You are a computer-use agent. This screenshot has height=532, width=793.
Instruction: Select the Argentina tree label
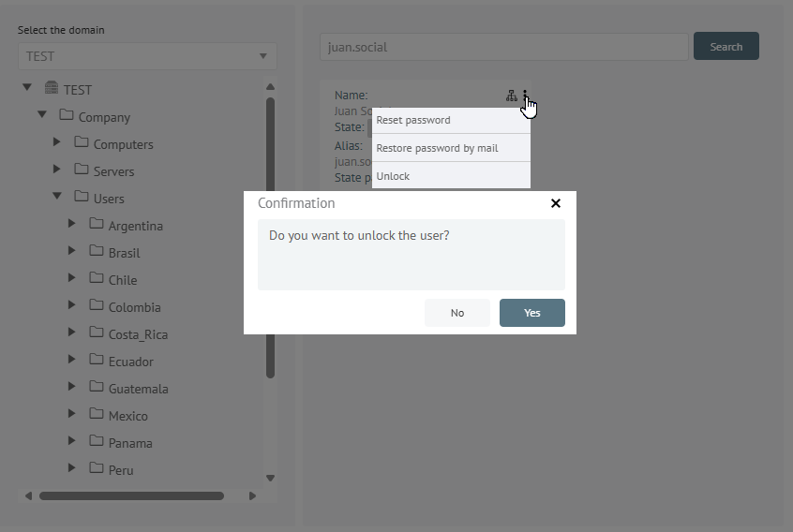point(136,227)
